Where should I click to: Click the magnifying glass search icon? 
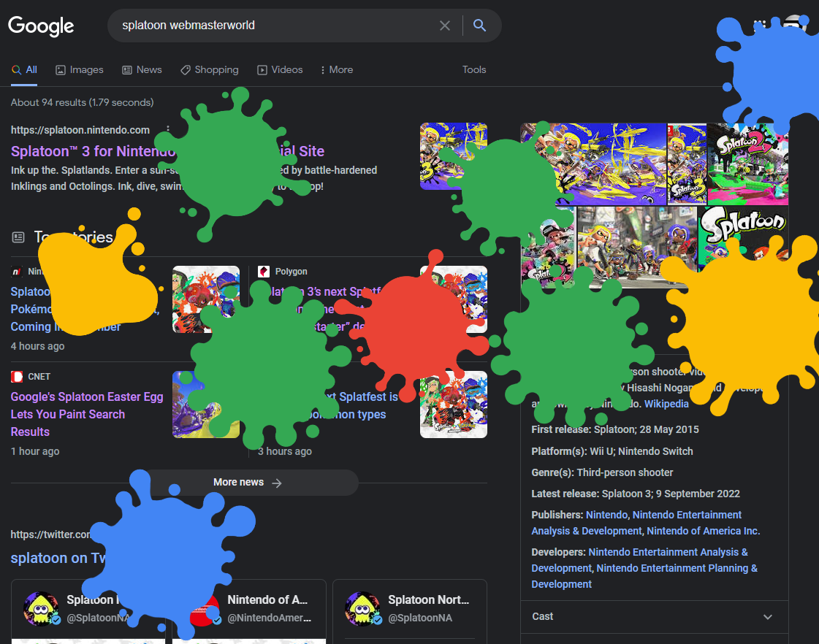pos(479,25)
